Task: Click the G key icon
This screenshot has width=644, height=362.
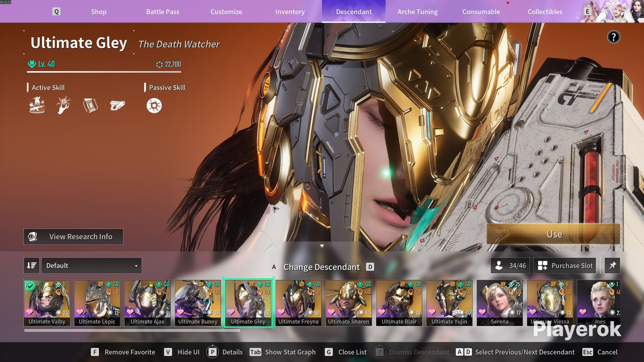Action: pos(329,352)
